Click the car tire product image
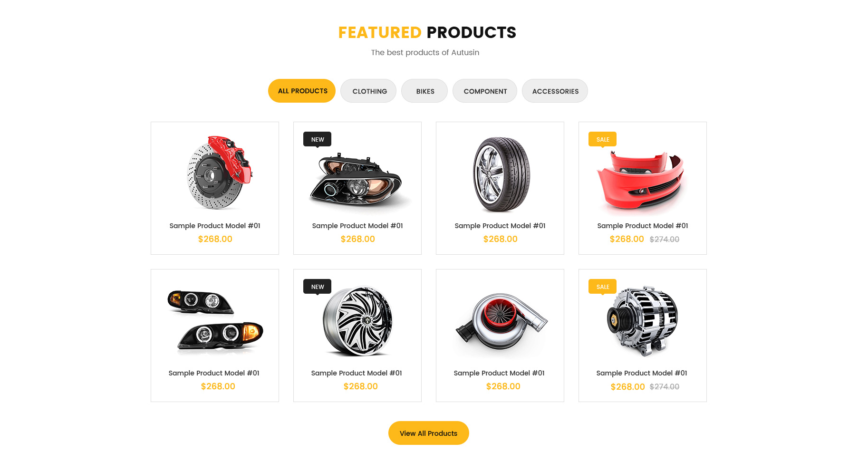 click(x=502, y=174)
